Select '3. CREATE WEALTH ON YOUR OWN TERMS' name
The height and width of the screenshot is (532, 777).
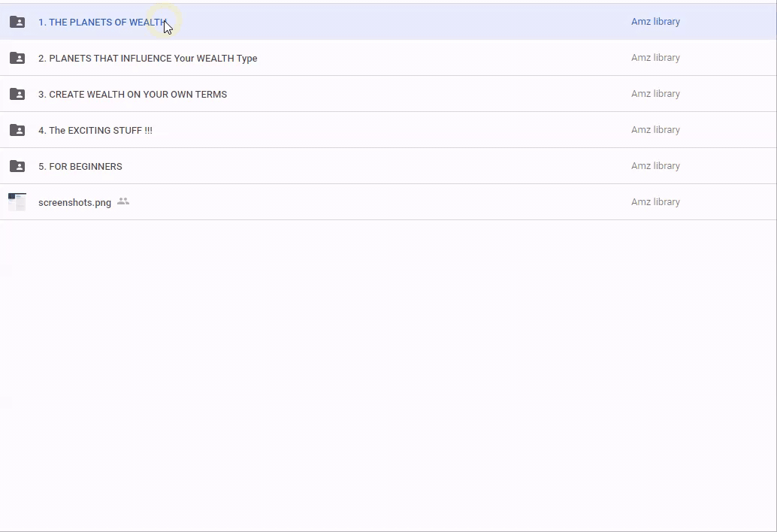click(132, 95)
